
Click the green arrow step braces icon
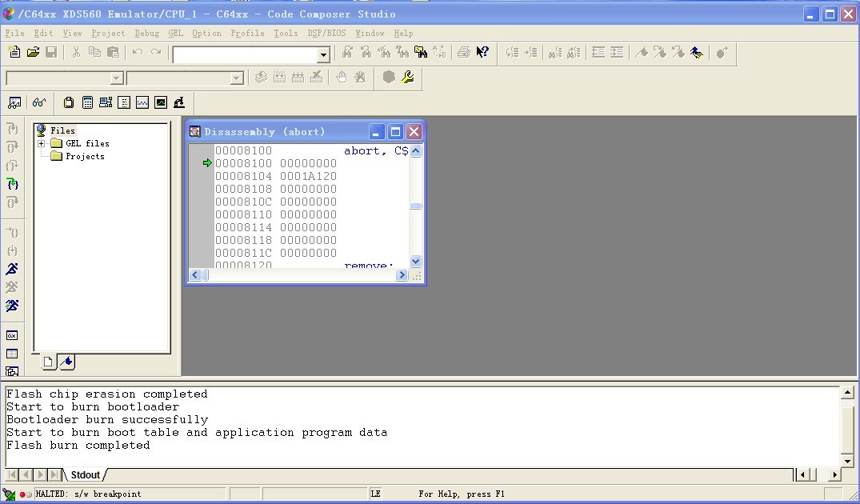click(x=13, y=184)
